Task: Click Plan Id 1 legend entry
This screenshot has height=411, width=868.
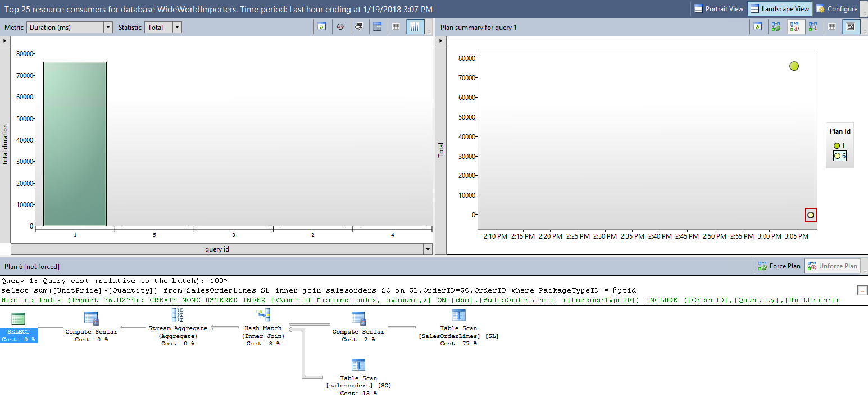Action: [x=839, y=145]
